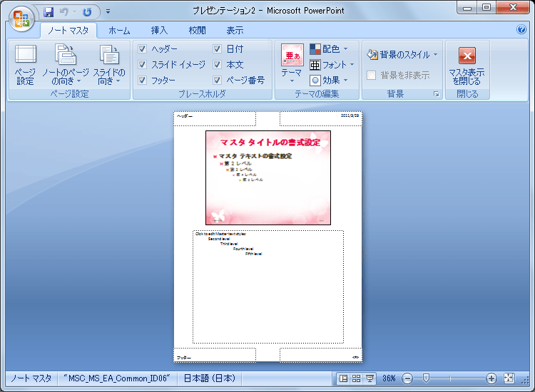Toggle the ヘッダー checkbox

click(142, 49)
